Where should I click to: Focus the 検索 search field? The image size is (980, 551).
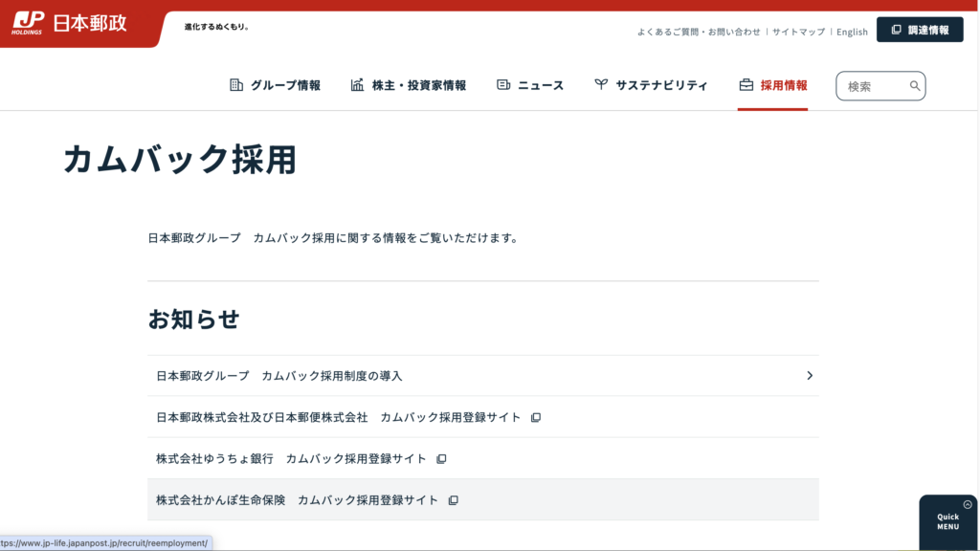point(880,86)
